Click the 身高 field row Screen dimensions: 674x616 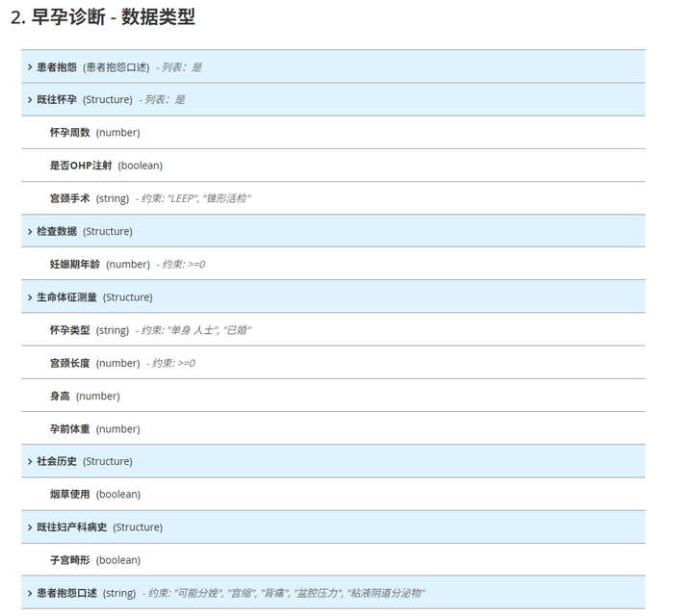(x=60, y=396)
